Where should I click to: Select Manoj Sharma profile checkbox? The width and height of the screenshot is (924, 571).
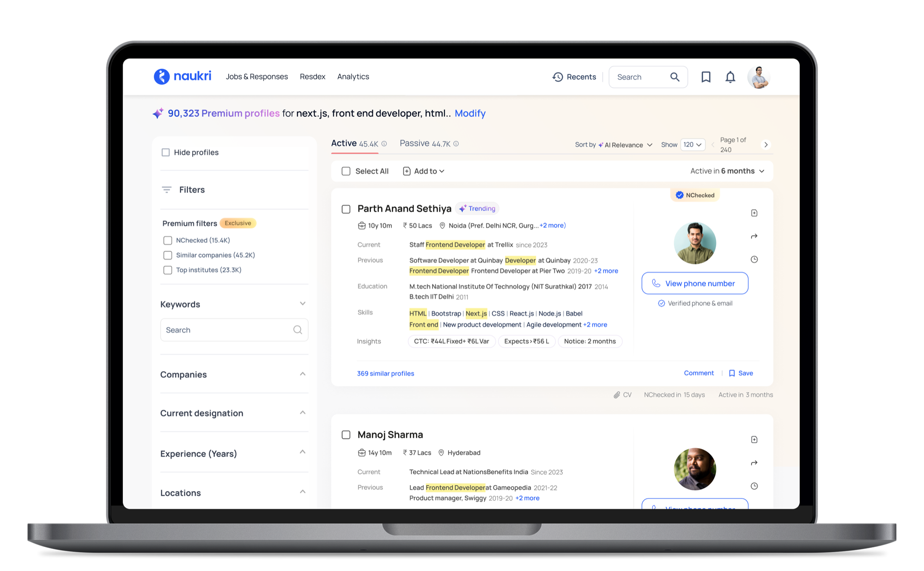click(346, 435)
